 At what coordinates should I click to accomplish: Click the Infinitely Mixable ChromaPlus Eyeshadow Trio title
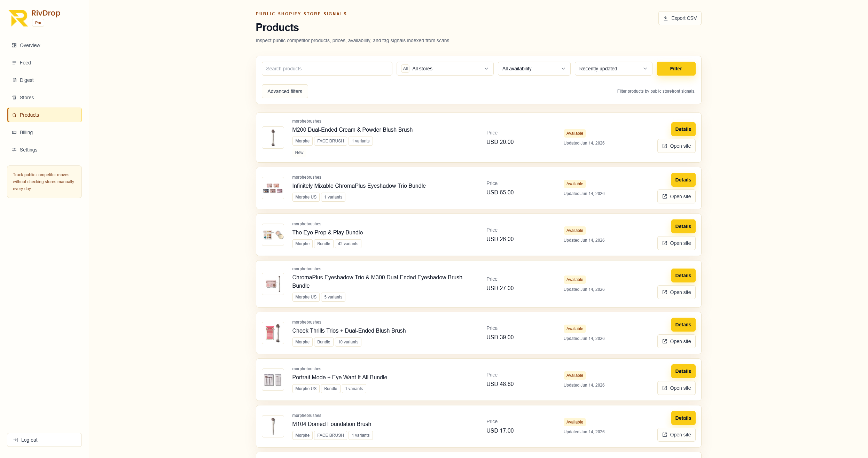pyautogui.click(x=359, y=186)
